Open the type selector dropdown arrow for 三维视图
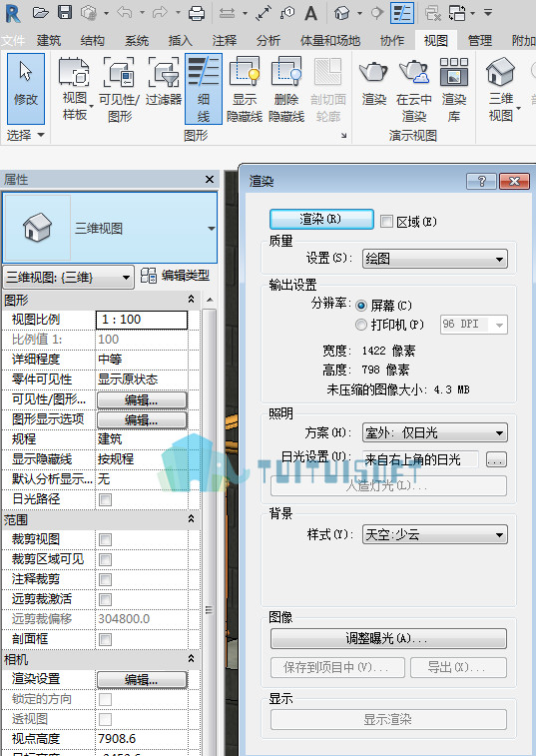 click(x=212, y=229)
